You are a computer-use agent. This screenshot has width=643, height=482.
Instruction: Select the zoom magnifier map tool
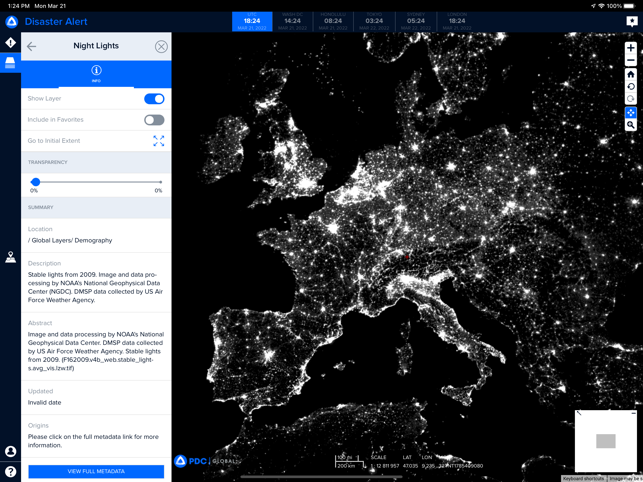pos(631,125)
